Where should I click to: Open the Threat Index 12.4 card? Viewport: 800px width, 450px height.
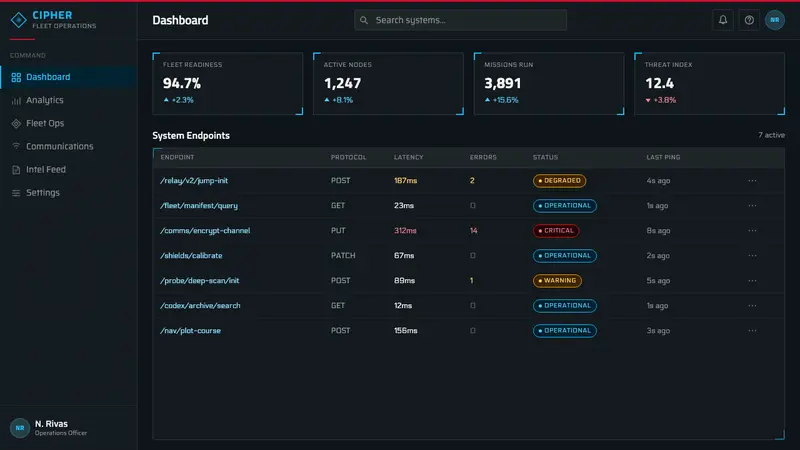coord(709,84)
